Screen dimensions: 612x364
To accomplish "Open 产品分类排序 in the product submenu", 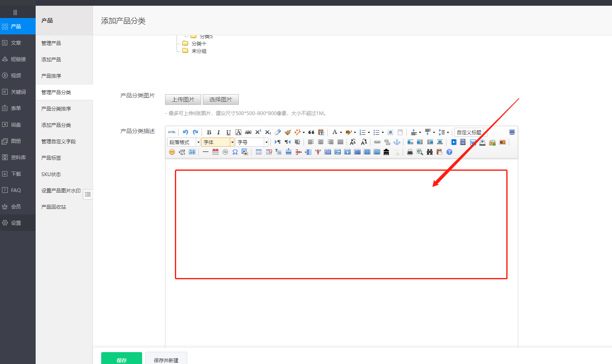I will [56, 109].
